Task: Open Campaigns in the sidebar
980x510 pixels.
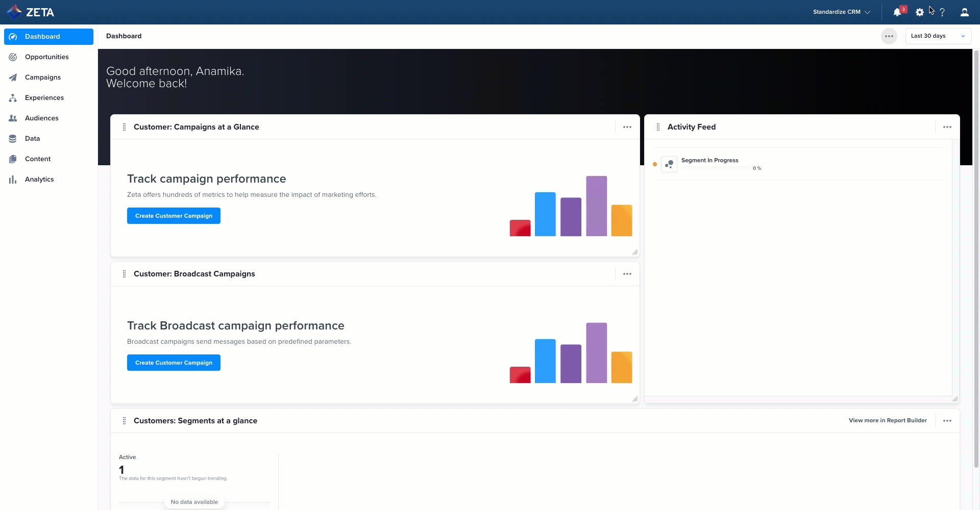Action: pos(43,78)
